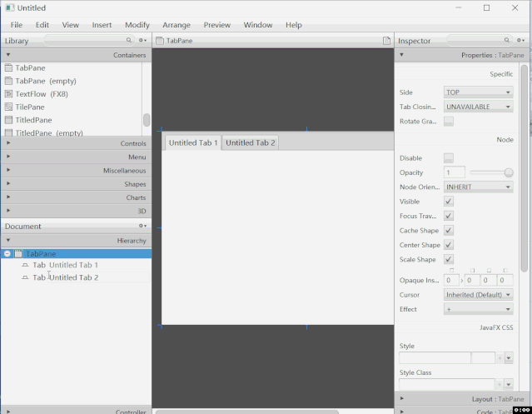Select TabPane (empty) library item icon
This screenshot has height=414, width=532.
pyautogui.click(x=8, y=81)
